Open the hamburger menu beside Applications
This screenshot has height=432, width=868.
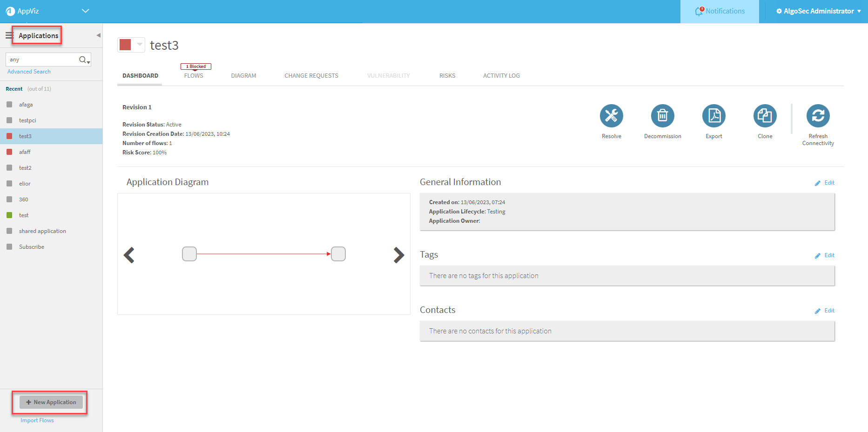pyautogui.click(x=9, y=35)
